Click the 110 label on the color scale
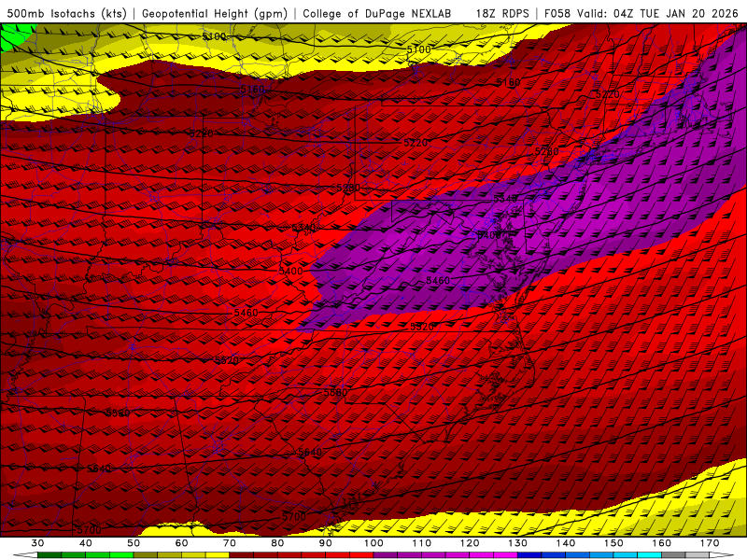This screenshot has height=560, width=747. point(422,543)
